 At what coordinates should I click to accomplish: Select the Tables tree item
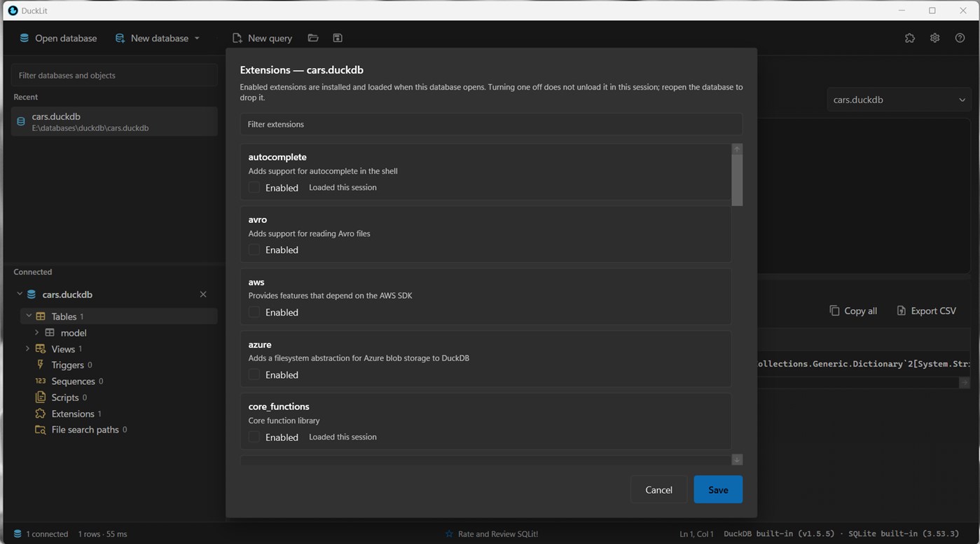[x=119, y=316]
